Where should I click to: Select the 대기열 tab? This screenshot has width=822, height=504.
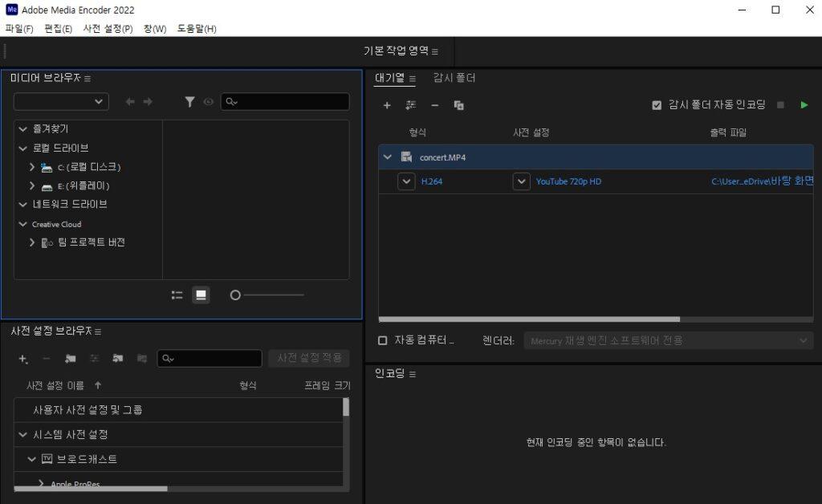coord(389,78)
